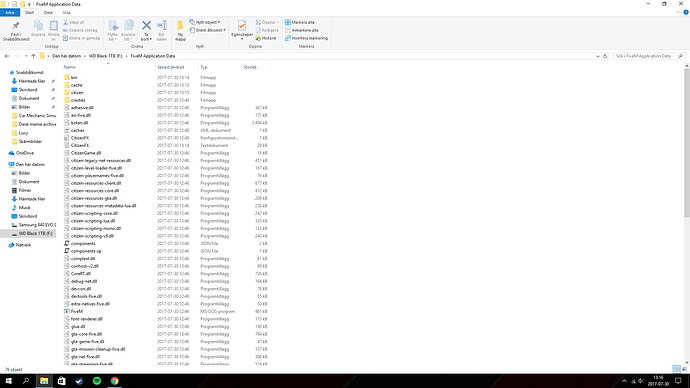Click Invertera markering

pyautogui.click(x=306, y=38)
